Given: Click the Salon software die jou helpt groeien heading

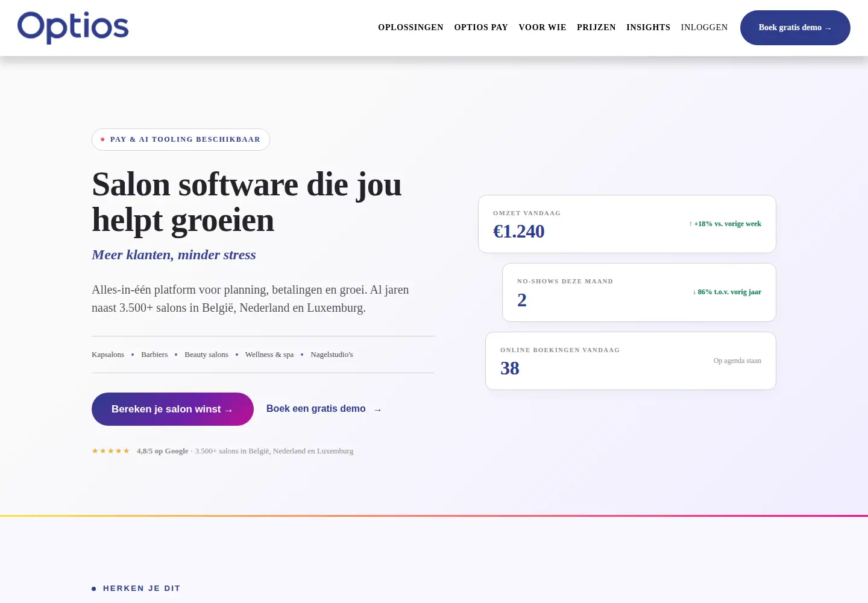Looking at the screenshot, I should coord(247,202).
